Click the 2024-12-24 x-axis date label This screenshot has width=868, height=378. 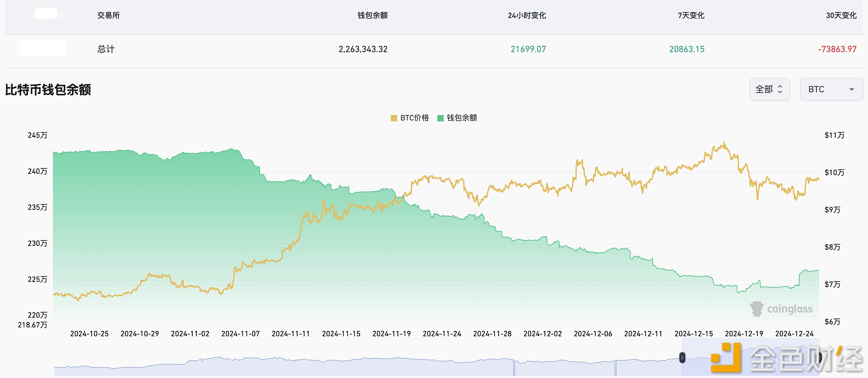coord(794,334)
